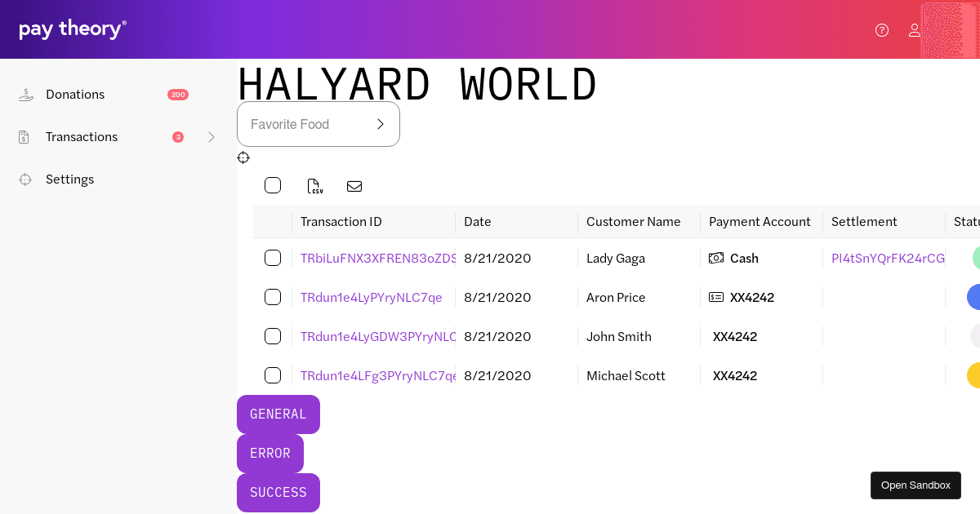Image resolution: width=980 pixels, height=514 pixels.
Task: Click the CSV export icon
Action: pos(315,186)
